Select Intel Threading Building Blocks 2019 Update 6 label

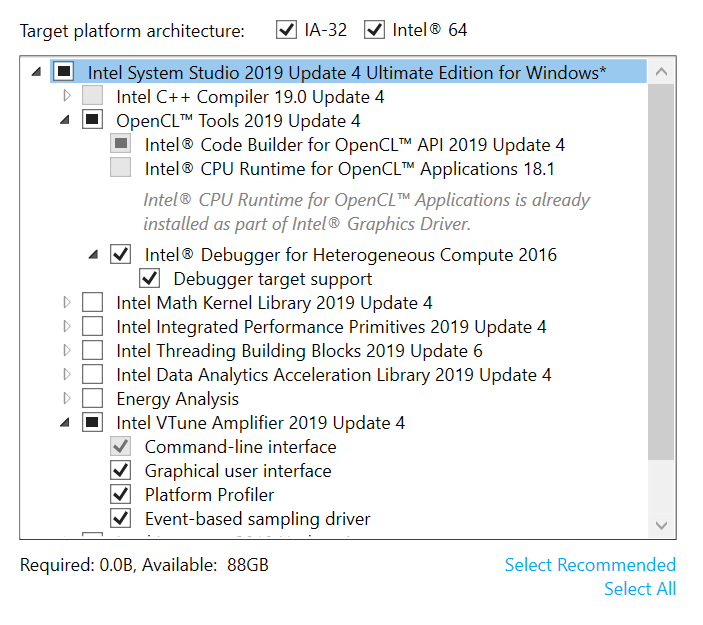pos(299,351)
